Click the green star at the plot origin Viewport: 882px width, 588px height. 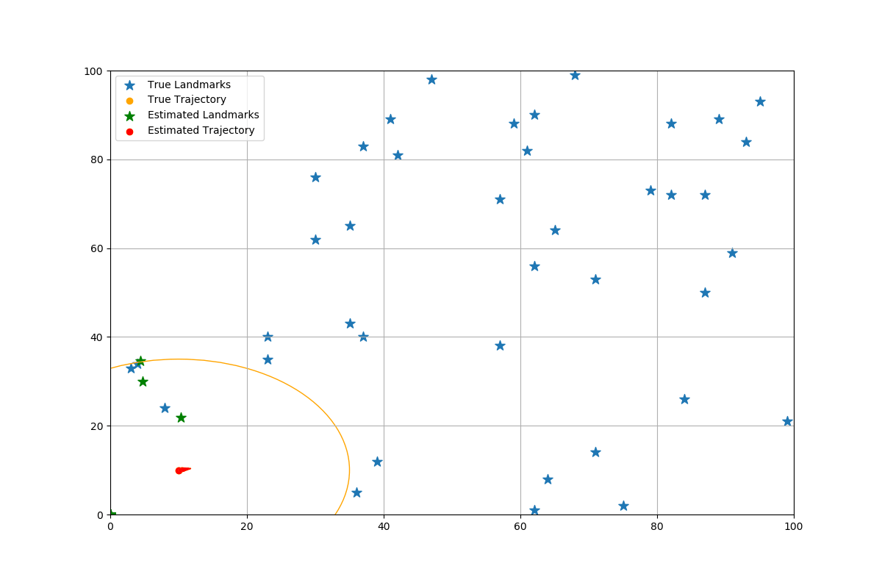pyautogui.click(x=111, y=514)
